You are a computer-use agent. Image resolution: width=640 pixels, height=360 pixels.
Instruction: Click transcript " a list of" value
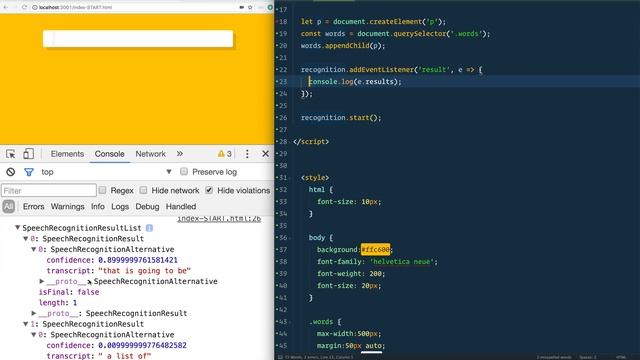point(125,356)
